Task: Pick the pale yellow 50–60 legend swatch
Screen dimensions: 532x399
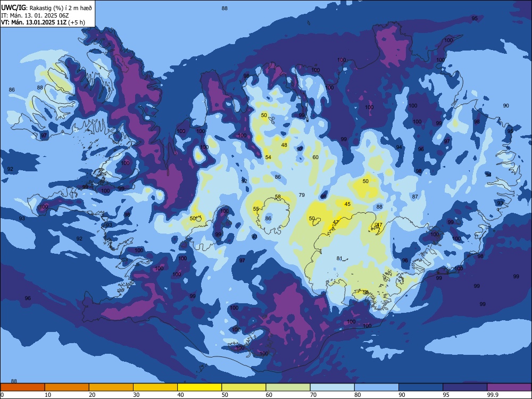Action: [x=244, y=387]
